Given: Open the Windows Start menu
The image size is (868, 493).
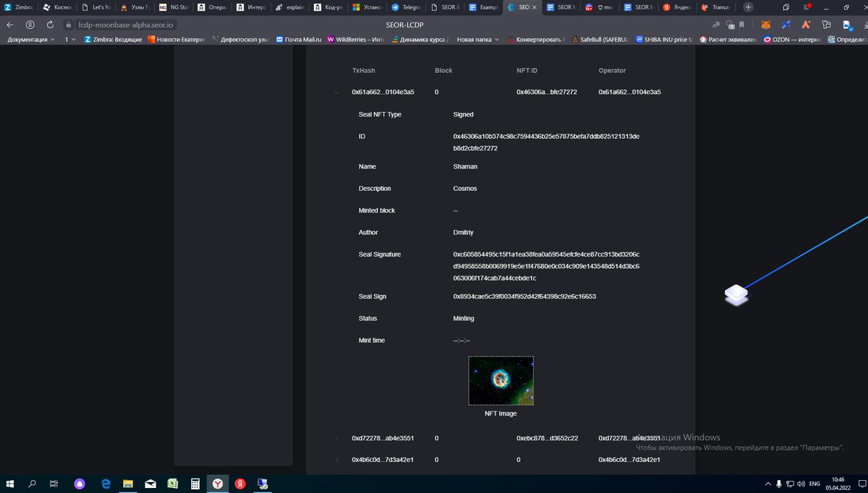Looking at the screenshot, I should (11, 484).
